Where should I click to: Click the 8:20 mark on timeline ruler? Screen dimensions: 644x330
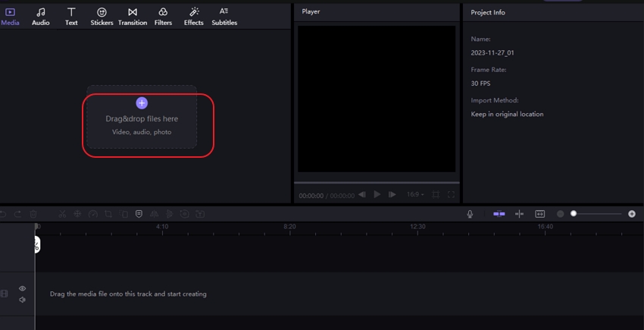click(289, 227)
